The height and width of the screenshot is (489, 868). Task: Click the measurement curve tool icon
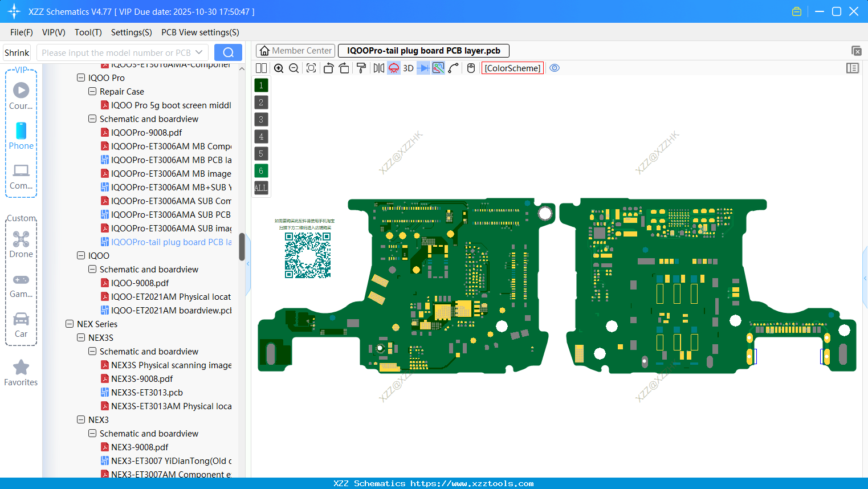tap(453, 68)
